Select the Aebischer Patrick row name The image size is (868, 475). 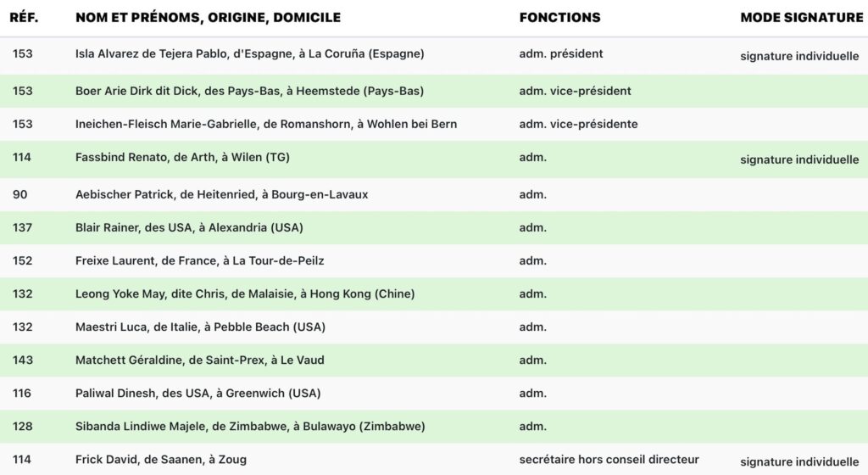(x=221, y=194)
